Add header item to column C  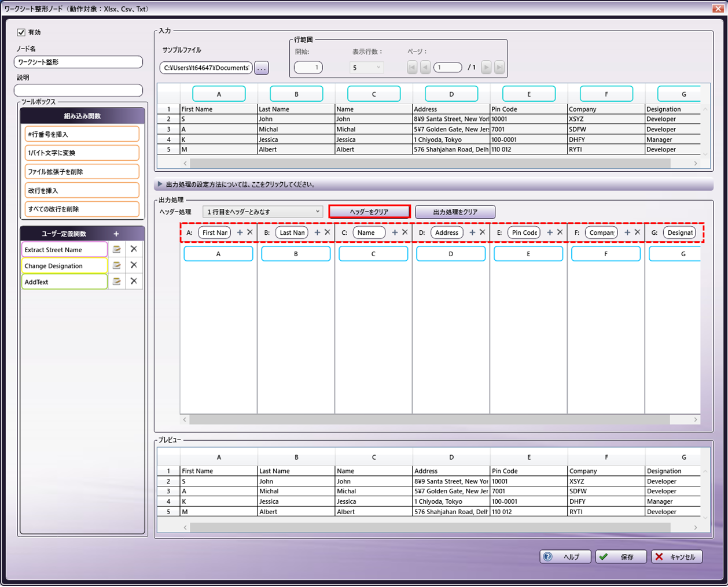(395, 232)
